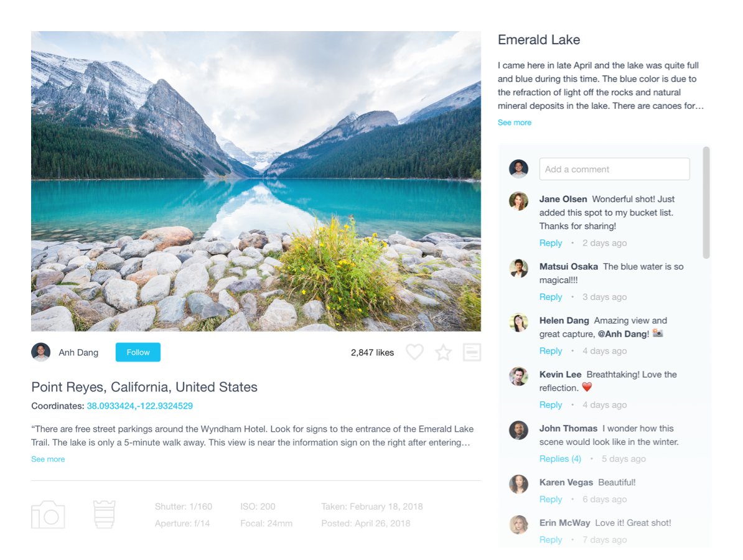743x560 pixels.
Task: Follow Anh Dang
Action: [138, 352]
